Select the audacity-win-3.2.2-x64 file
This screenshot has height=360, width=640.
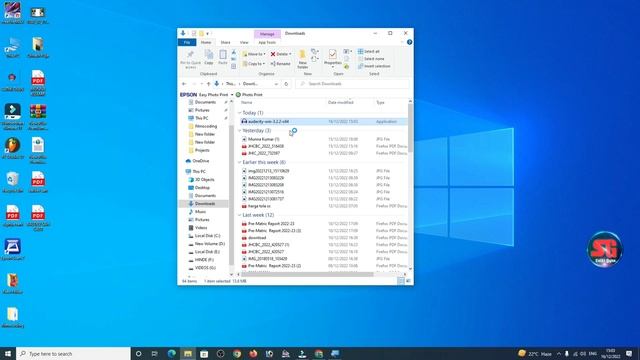[324, 122]
